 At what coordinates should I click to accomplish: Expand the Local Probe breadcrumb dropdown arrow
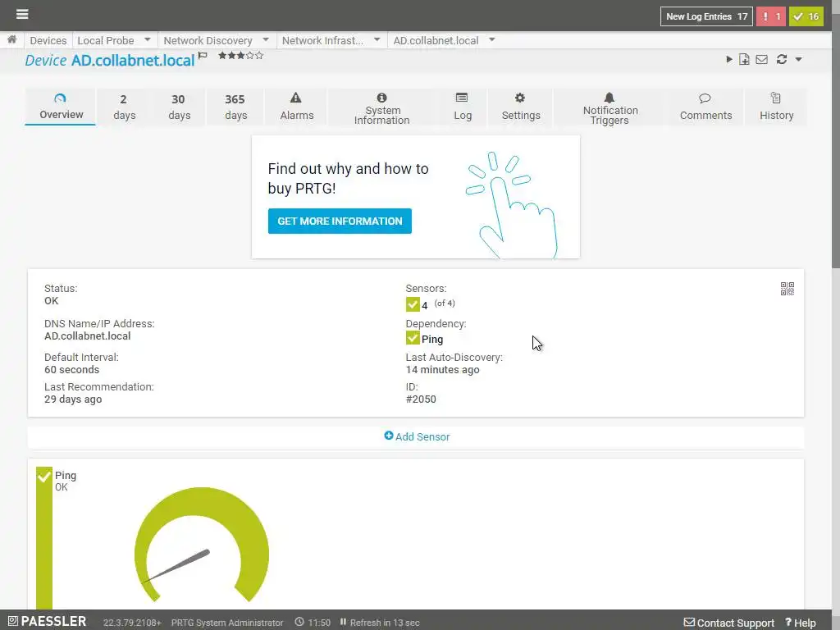pos(148,39)
